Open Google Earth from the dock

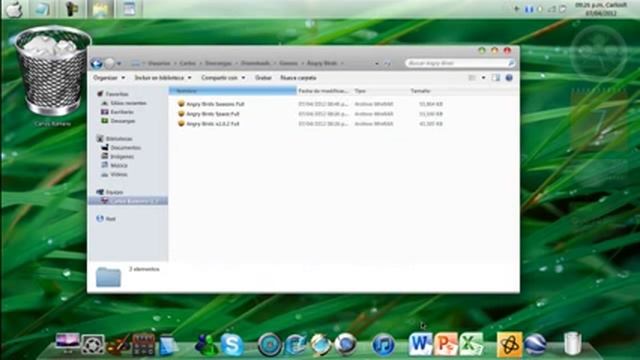coord(535,344)
